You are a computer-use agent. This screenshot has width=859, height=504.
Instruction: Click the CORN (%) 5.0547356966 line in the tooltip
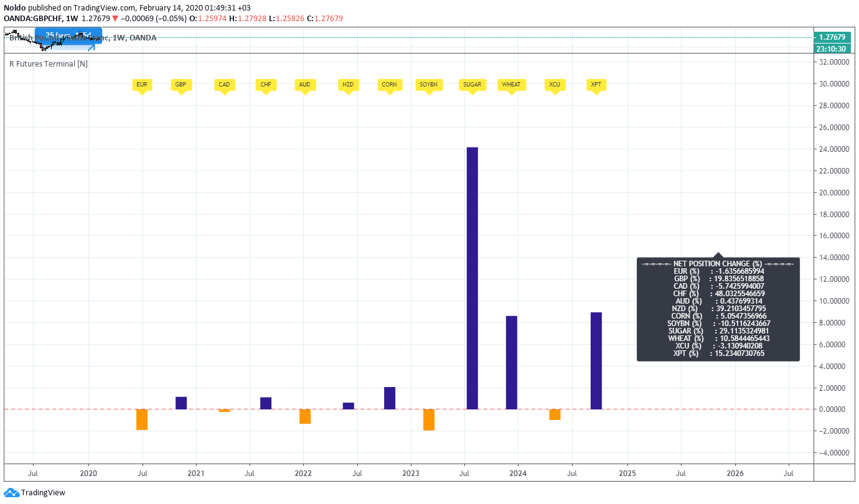[718, 316]
